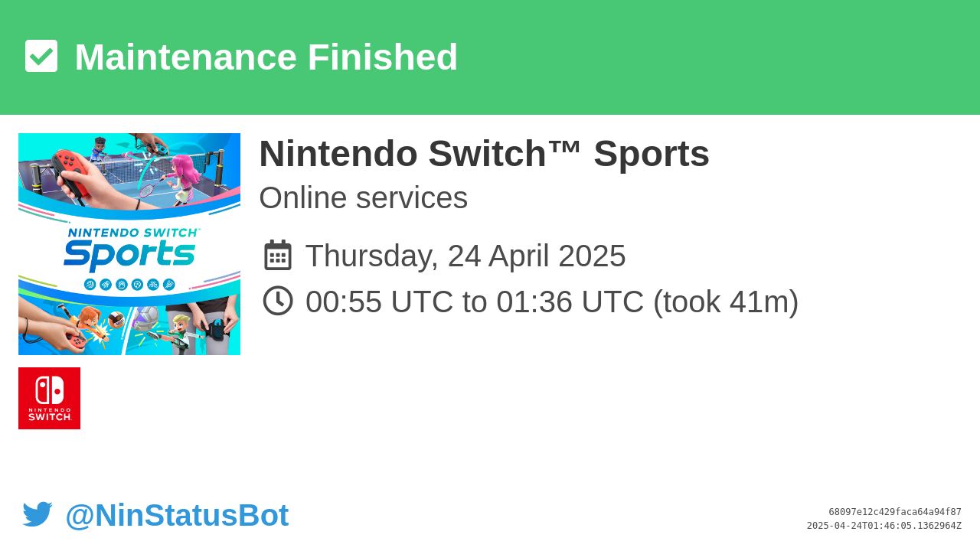The image size is (980, 551).
Task: Open the Nintendo Switch Sports cover art
Action: coord(129,244)
